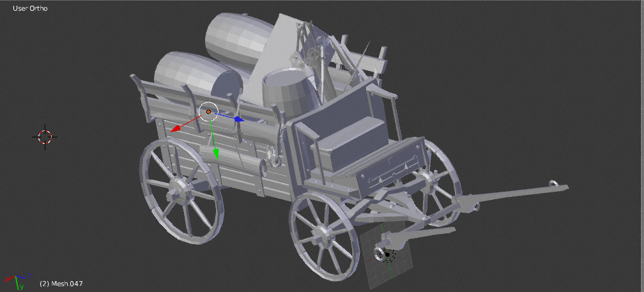Select the lamp object with dashed circle
Viewport: 644px width, 292px height.
[386, 254]
